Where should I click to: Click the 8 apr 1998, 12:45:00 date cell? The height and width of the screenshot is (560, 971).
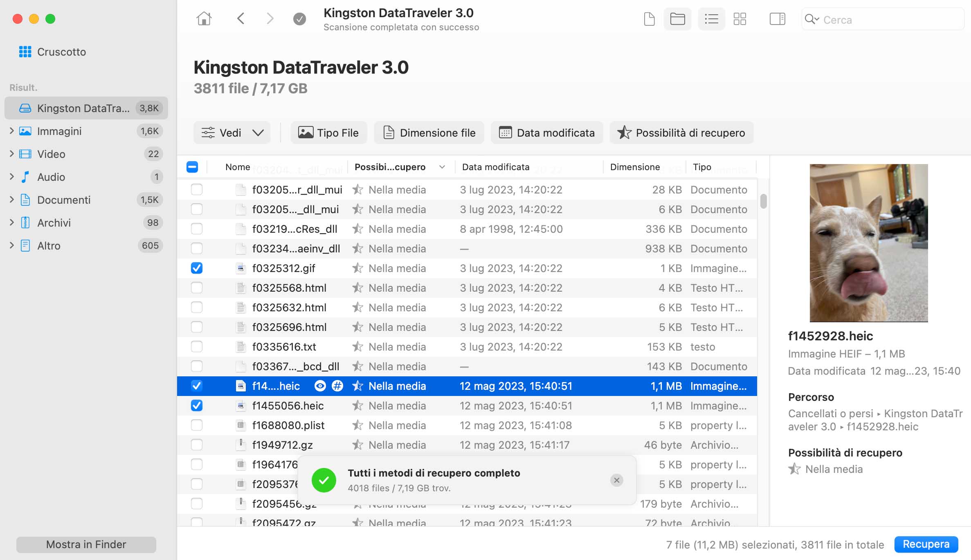pyautogui.click(x=511, y=229)
